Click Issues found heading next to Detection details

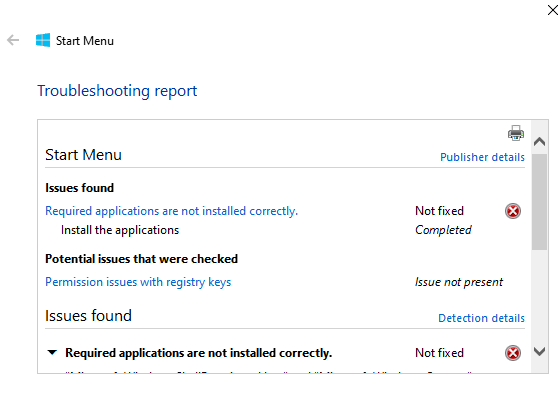tap(88, 316)
